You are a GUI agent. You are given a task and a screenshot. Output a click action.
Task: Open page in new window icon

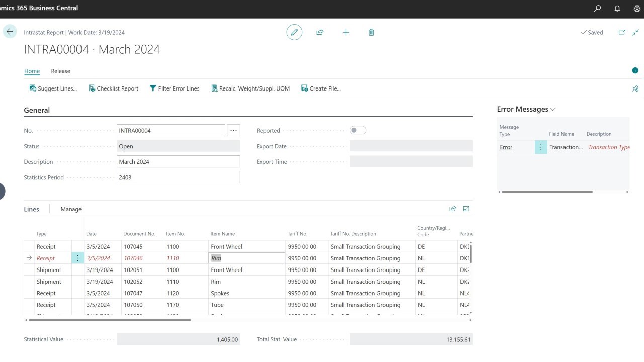point(622,32)
